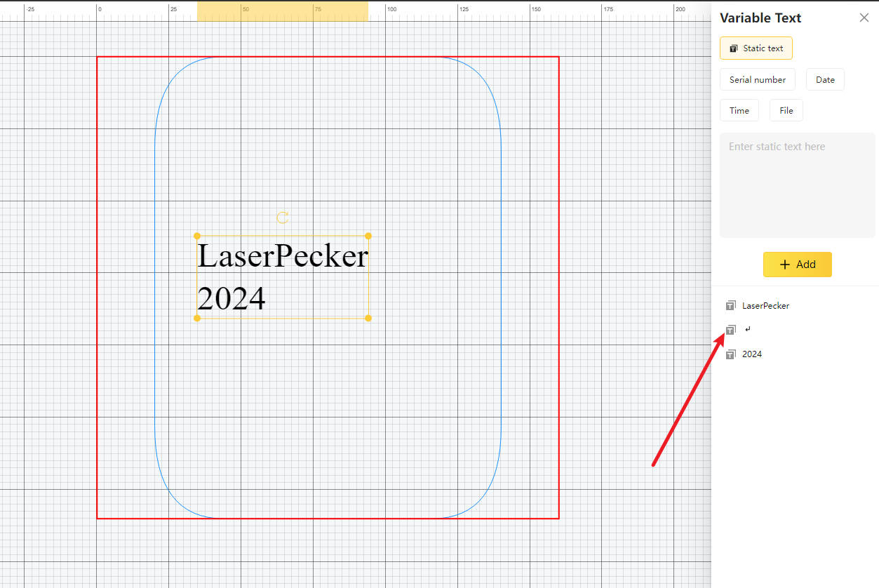Click the bottom-left handle of text selection
879x588 pixels.
click(197, 318)
